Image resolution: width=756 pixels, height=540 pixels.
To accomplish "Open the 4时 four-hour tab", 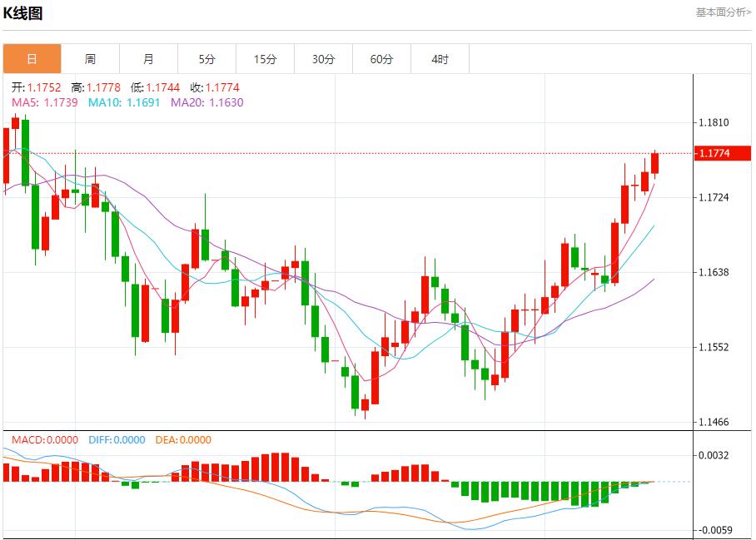I will click(440, 59).
